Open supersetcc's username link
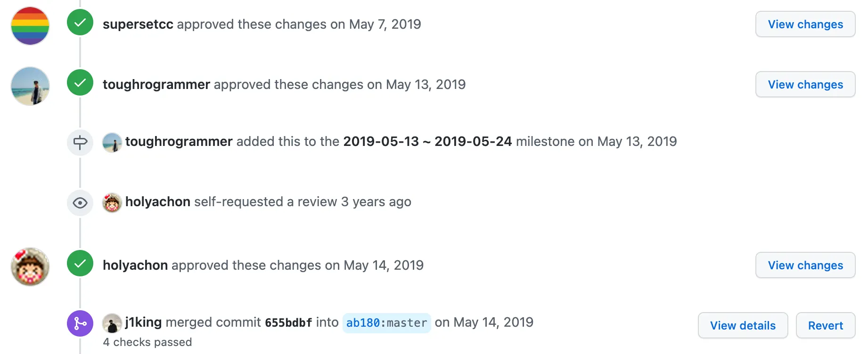This screenshot has width=868, height=354. (x=138, y=24)
